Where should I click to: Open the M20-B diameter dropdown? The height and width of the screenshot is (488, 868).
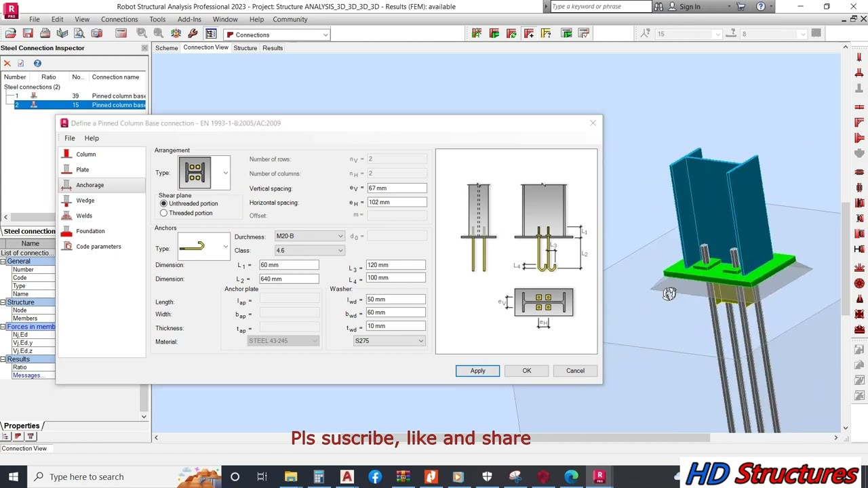(x=309, y=236)
